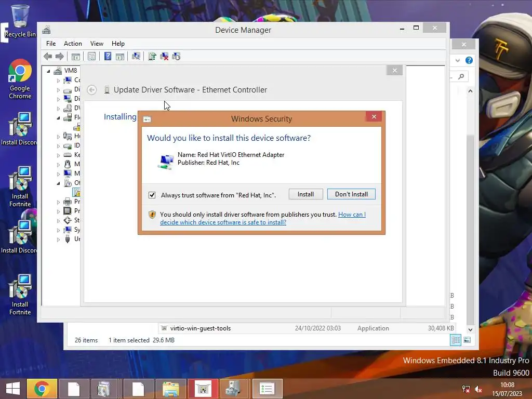Viewport: 532px width, 399px height.
Task: Click the Device Manager title bar icon
Action: click(x=46, y=30)
